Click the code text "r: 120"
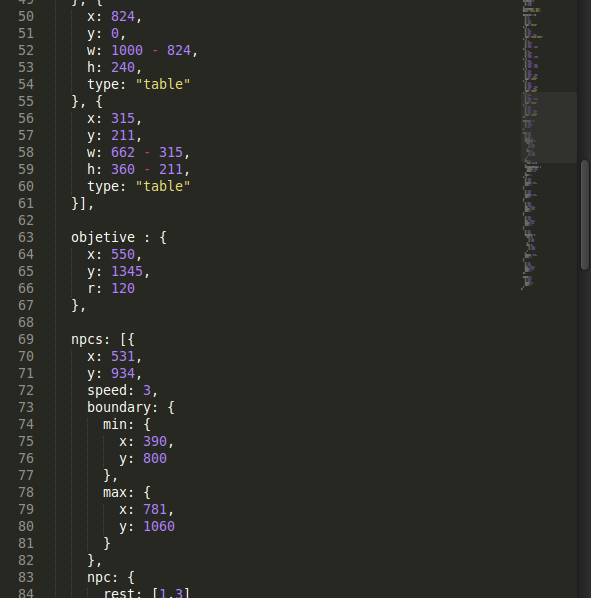 tap(111, 288)
